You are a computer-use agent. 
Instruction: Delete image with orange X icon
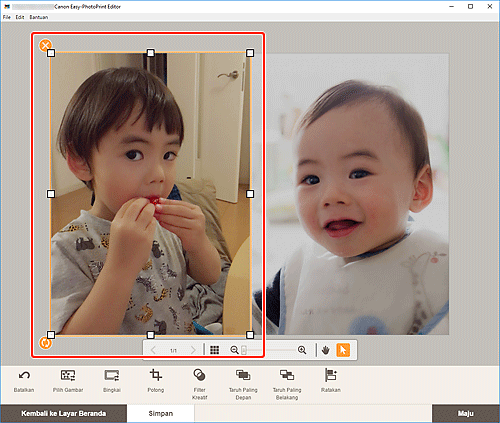(45, 45)
